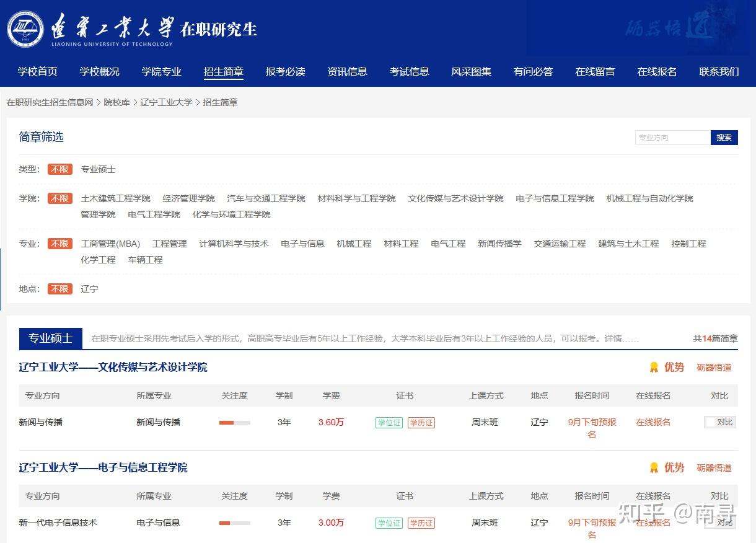Click attention meter bar for 新闻与传播
The width and height of the screenshot is (756, 543).
click(235, 423)
